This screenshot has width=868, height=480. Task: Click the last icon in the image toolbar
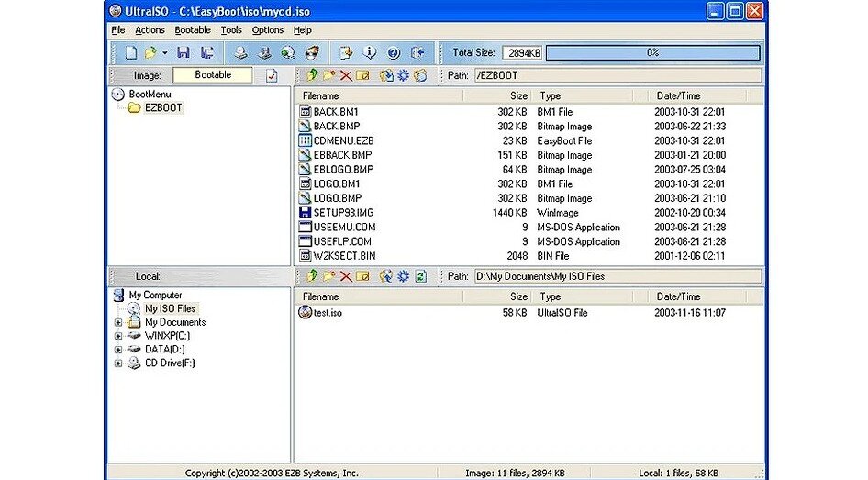pos(421,75)
